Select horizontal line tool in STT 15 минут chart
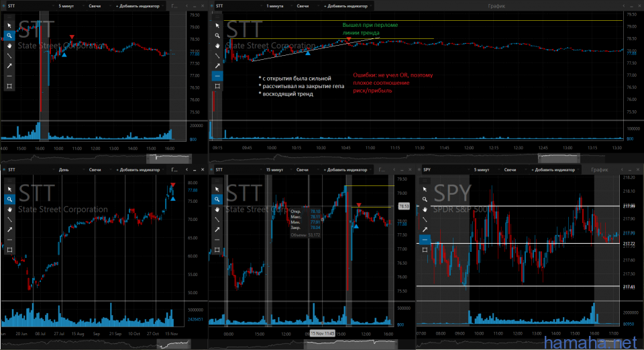 tap(217, 240)
